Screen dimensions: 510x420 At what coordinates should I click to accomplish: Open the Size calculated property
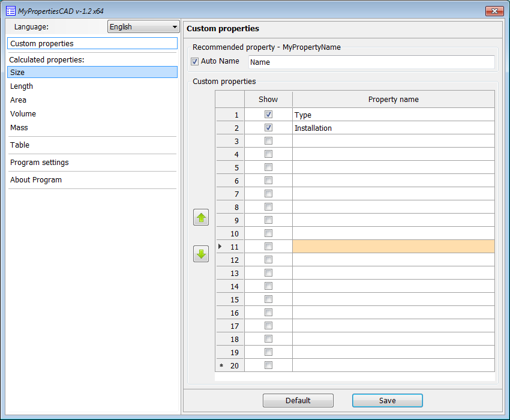click(x=92, y=72)
